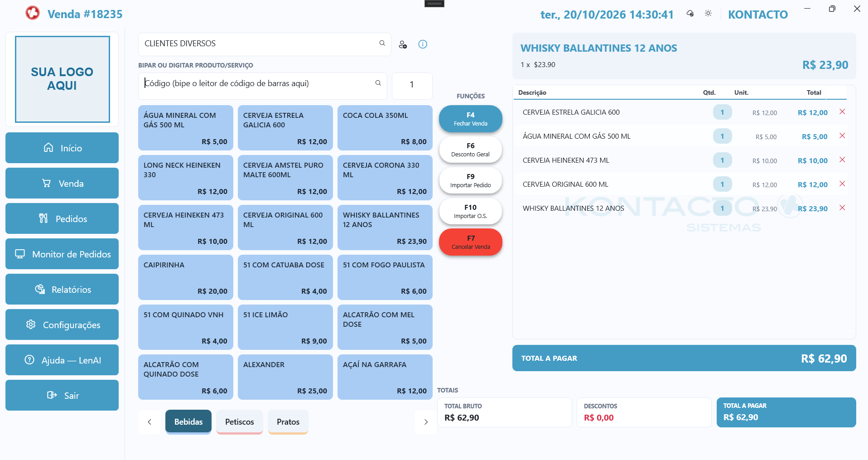Select the Bebidas category tab
The height and width of the screenshot is (460, 868).
[x=188, y=422]
